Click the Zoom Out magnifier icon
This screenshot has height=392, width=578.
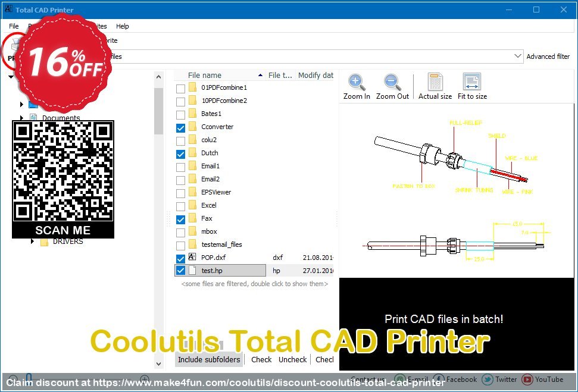392,81
